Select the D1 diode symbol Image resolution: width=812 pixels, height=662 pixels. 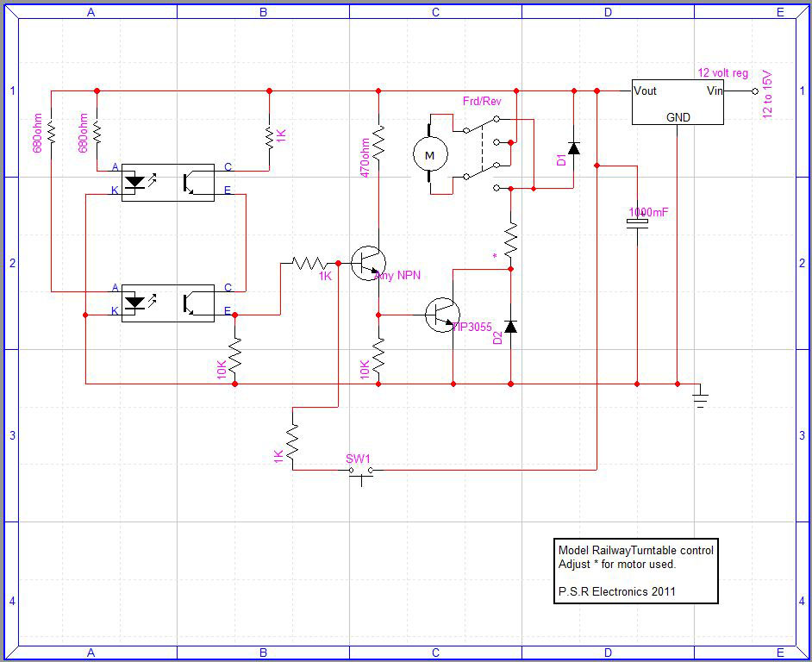(x=574, y=147)
